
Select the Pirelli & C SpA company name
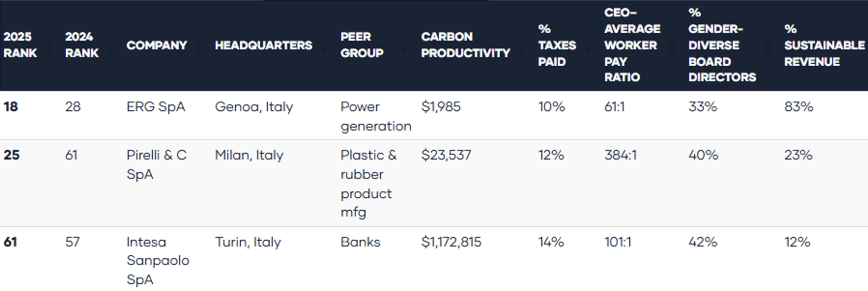point(156,164)
